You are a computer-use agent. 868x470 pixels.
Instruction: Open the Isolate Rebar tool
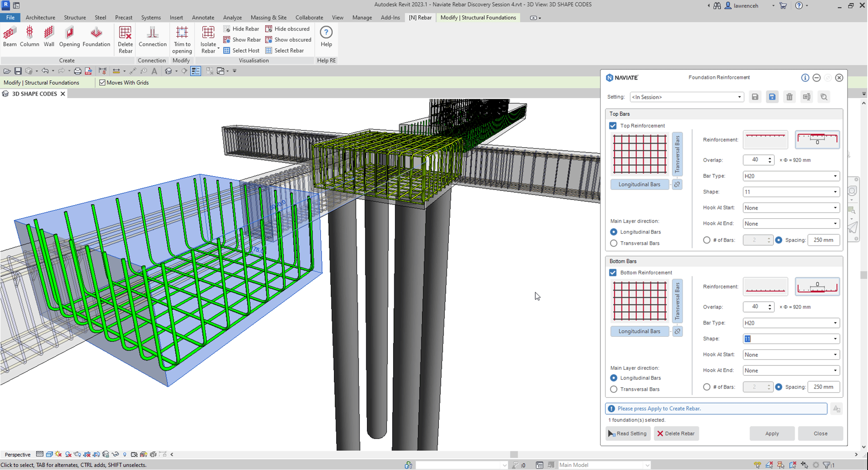(208, 38)
